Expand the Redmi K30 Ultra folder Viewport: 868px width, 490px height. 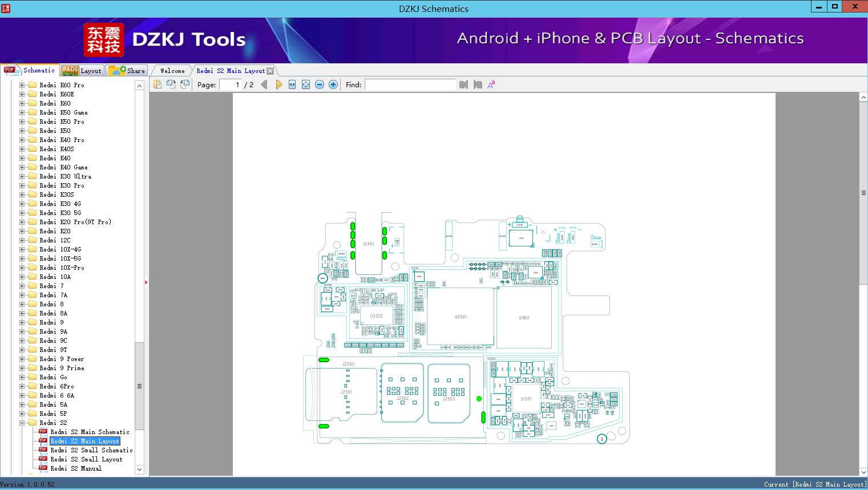22,176
